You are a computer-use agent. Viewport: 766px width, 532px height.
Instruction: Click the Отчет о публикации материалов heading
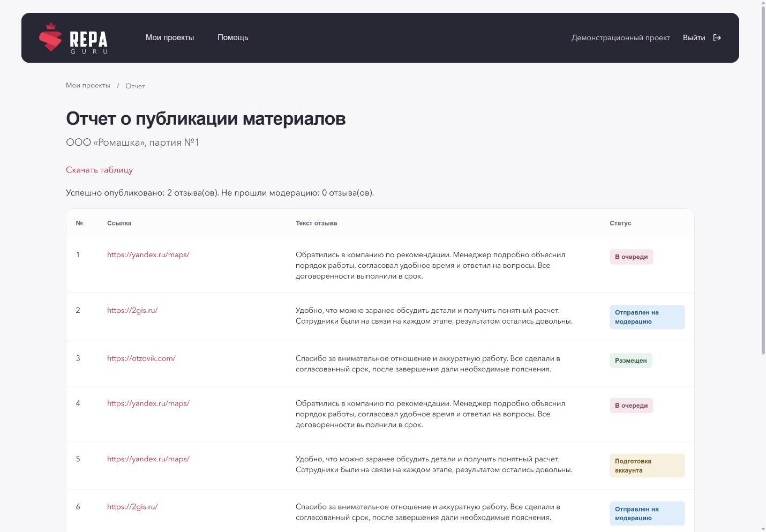tap(206, 118)
